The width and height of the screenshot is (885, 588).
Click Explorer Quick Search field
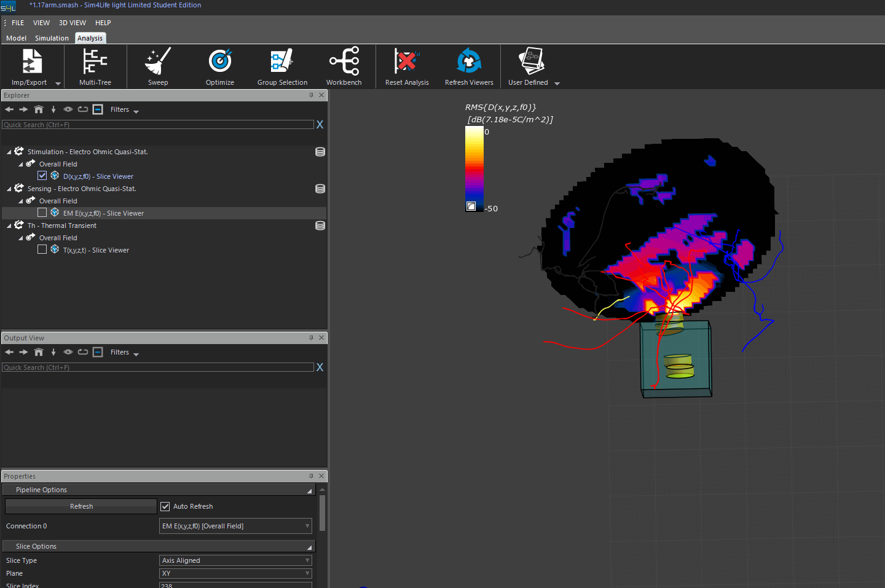click(158, 125)
